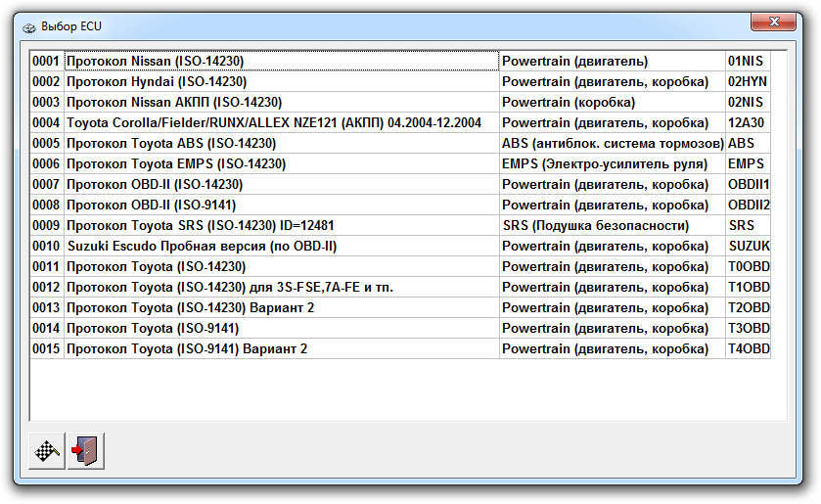This screenshot has height=504, width=821.
Task: Click code cell T4OBD
Action: click(748, 348)
